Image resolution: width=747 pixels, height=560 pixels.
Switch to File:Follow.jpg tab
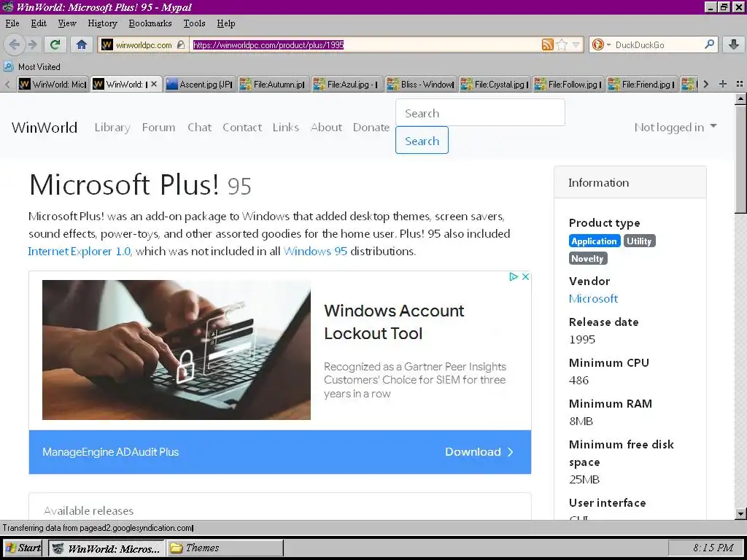pyautogui.click(x=568, y=85)
